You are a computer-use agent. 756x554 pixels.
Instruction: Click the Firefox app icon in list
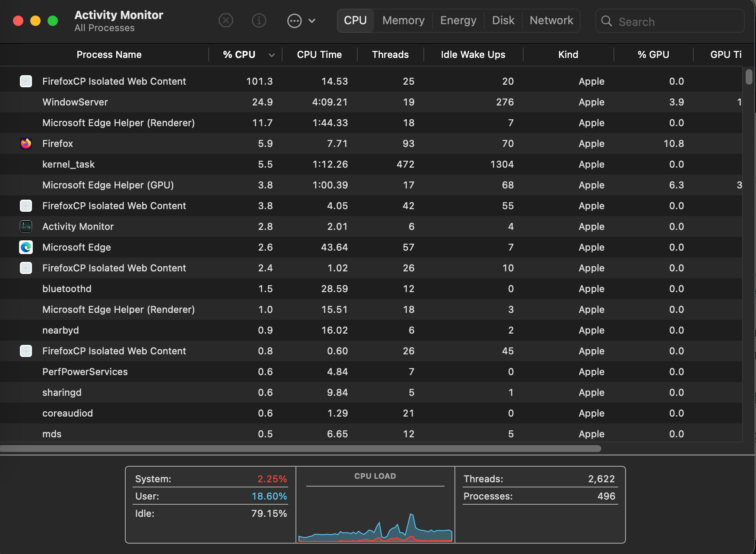pos(26,143)
